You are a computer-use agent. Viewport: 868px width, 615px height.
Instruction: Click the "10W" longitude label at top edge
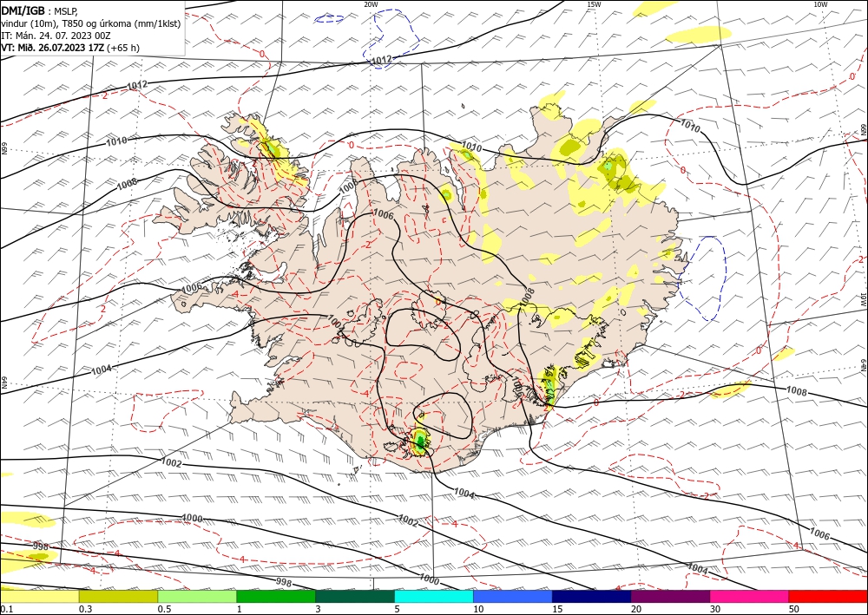pyautogui.click(x=821, y=3)
